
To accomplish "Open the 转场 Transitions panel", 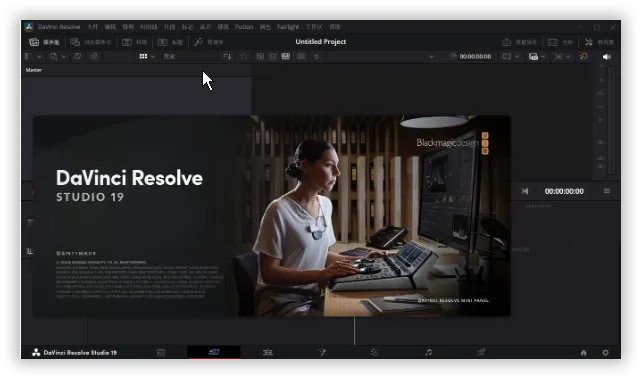I will coord(134,42).
